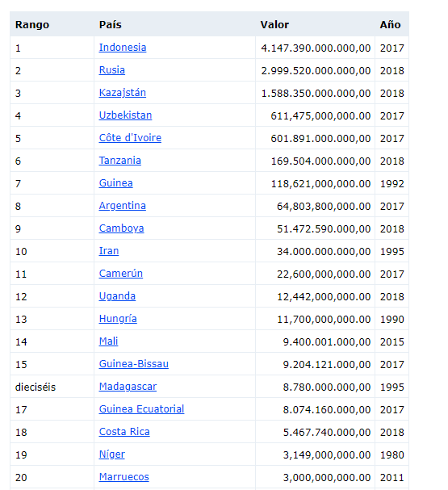The height and width of the screenshot is (490, 448).
Task: Click value 611,475,000,000.00 for Uzbekistan
Action: click(x=320, y=116)
